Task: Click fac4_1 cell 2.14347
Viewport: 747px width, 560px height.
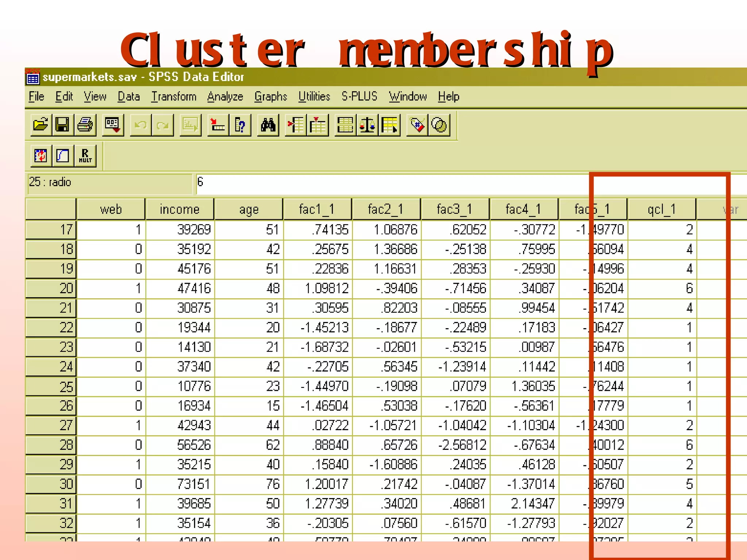Action: tap(524, 504)
